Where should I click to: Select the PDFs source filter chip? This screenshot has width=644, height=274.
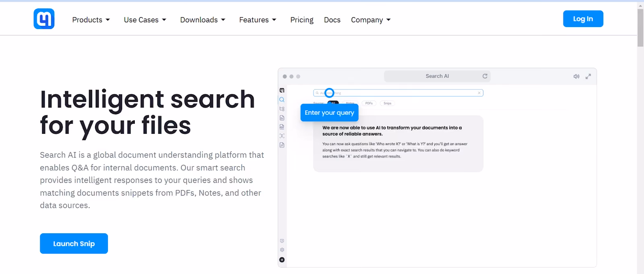(x=369, y=104)
